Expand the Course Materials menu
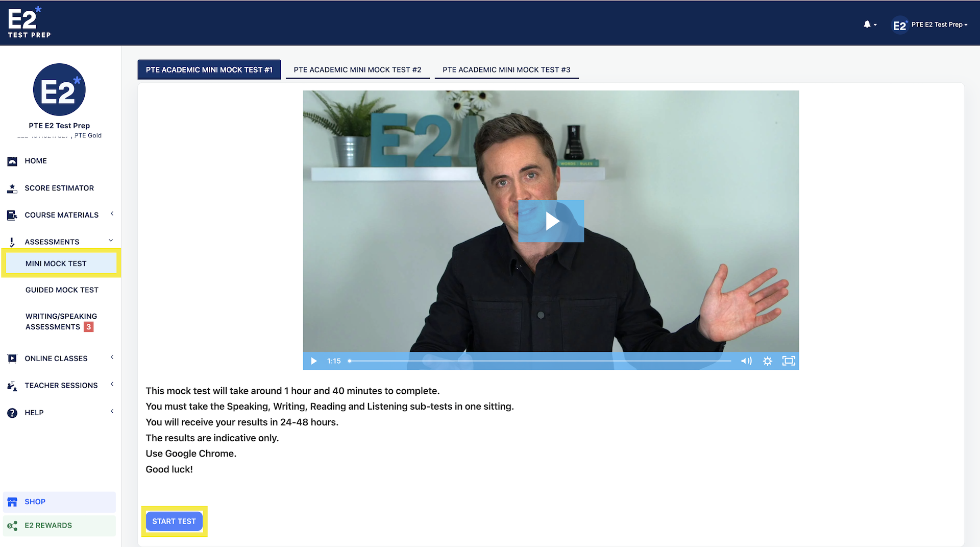The image size is (980, 547). coord(61,215)
